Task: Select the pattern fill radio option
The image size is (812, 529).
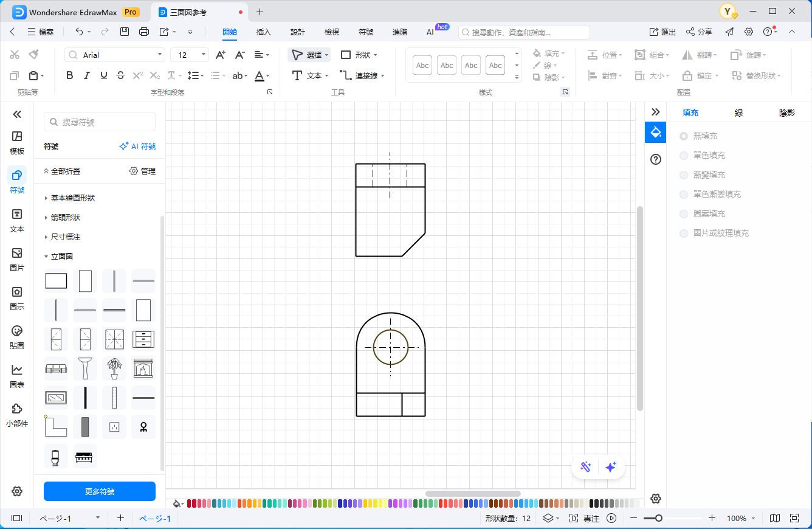Action: tap(684, 214)
